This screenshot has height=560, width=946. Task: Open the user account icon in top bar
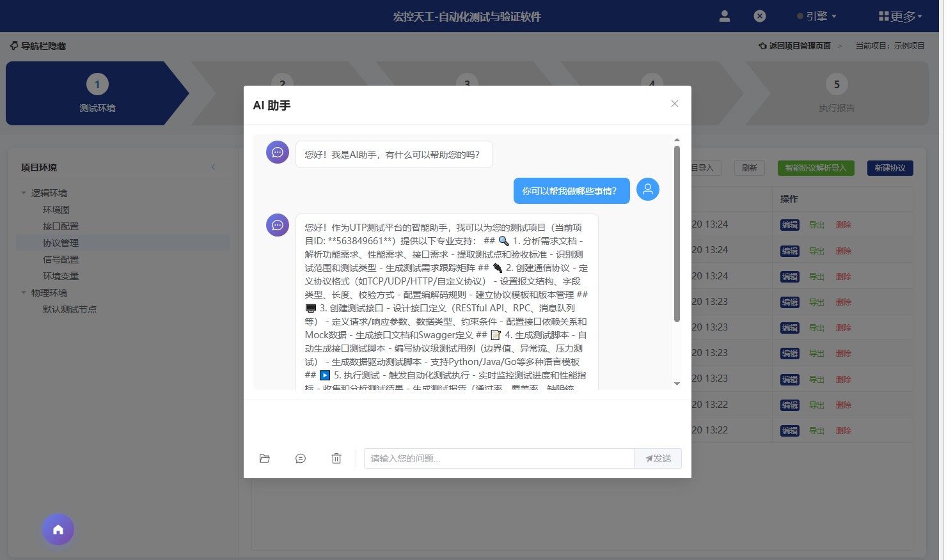[724, 16]
